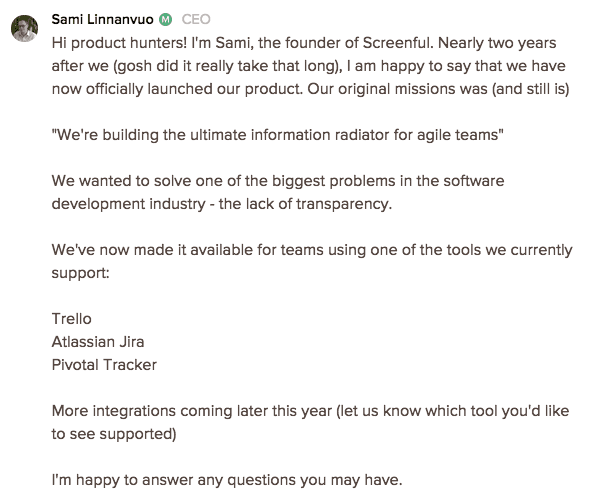Open the Sami Linnanvuo name link
Screen dimensions: 603x497
pos(102,19)
